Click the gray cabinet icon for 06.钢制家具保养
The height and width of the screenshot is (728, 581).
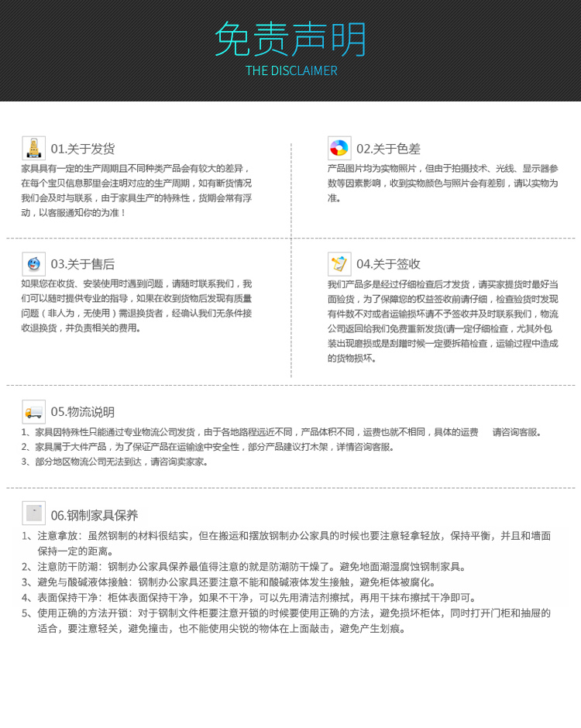tap(33, 513)
